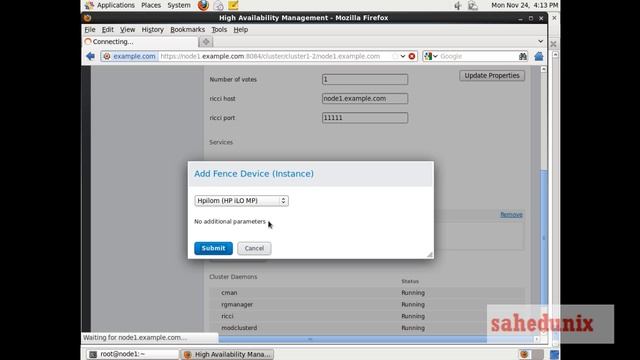Click the Cluster Daemons heading

[x=233, y=277]
